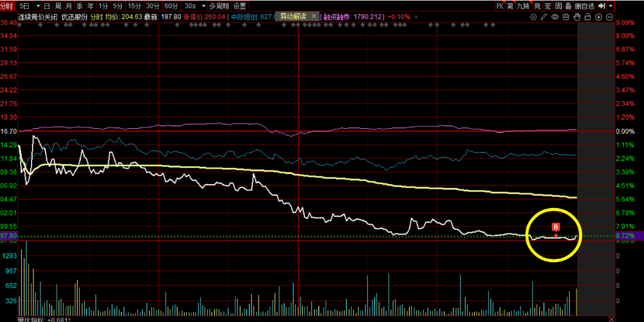The height and width of the screenshot is (322, 644).
Task: Select the 1分 one-minute period
Action: point(104,6)
